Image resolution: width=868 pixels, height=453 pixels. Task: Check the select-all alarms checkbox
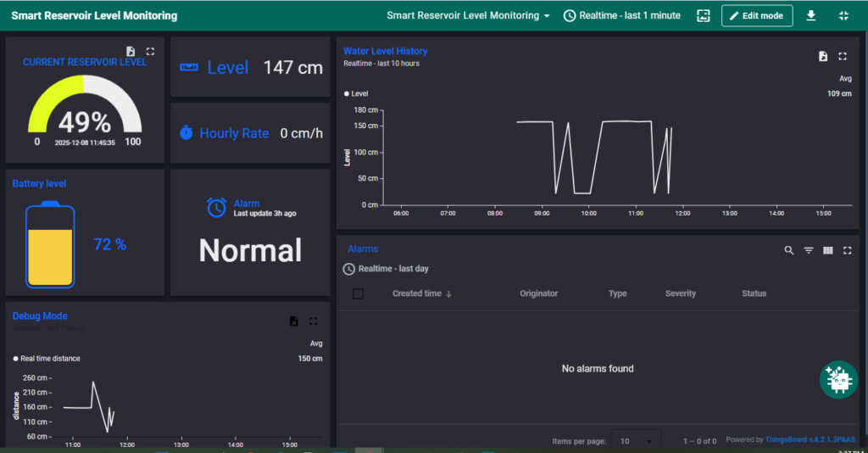(x=358, y=294)
